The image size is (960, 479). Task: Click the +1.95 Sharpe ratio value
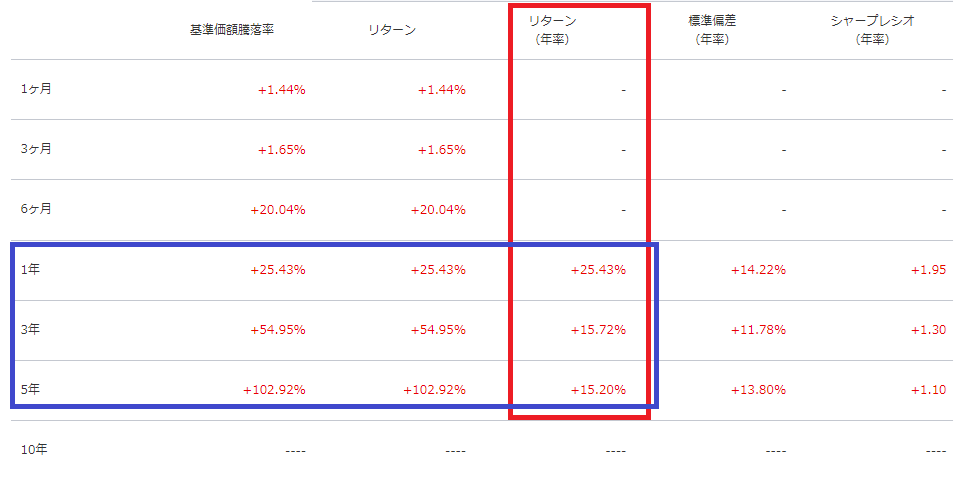pyautogui.click(x=928, y=270)
